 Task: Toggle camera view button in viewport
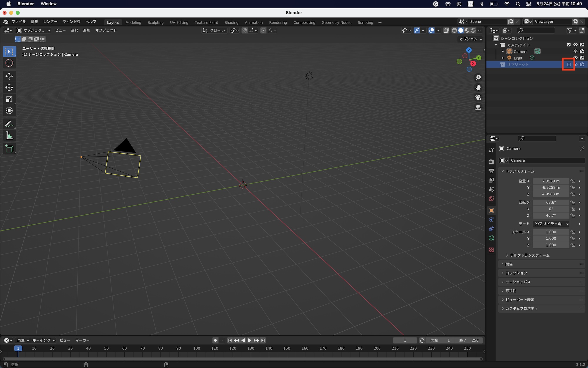[478, 97]
